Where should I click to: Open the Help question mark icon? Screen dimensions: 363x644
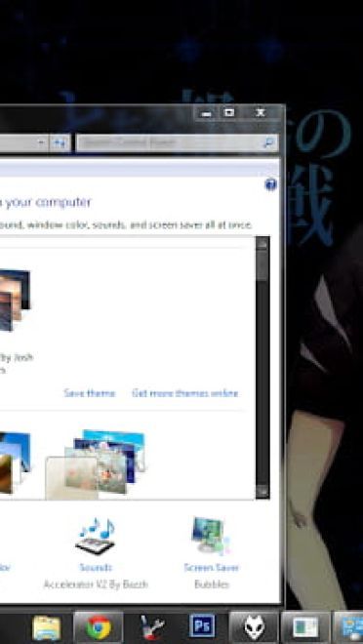270,184
